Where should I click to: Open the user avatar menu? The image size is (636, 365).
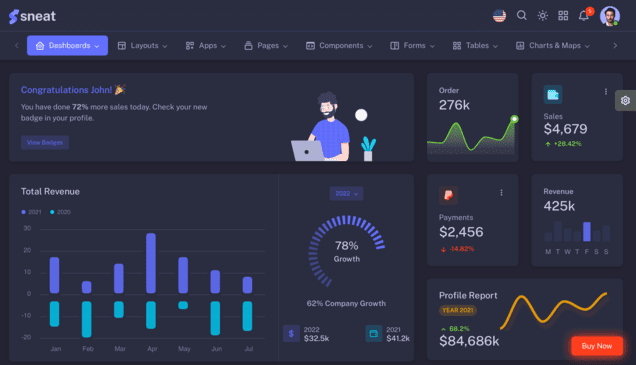coord(610,16)
